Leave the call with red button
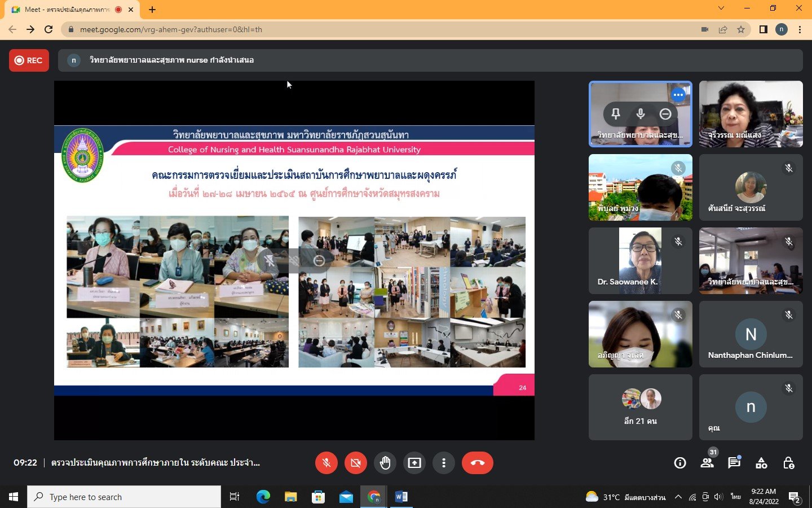Viewport: 812px width, 508px height. pos(477,463)
